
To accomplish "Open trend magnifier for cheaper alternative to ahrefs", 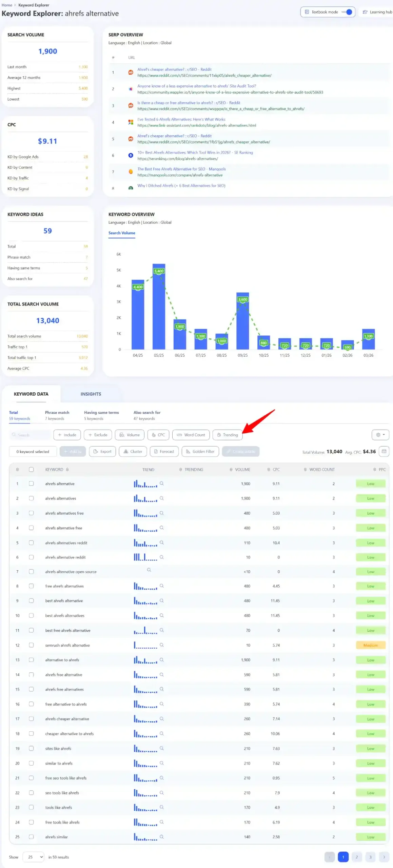I will click(x=162, y=733).
